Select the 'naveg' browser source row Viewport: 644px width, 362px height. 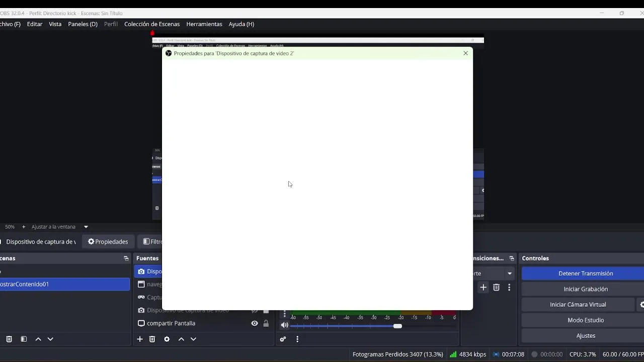pos(148,285)
